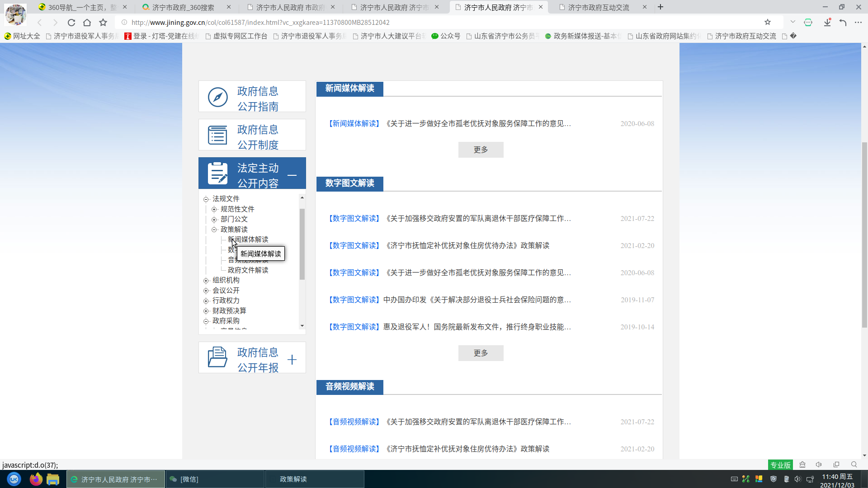Click the folder icon for 政府信息公开年报
Viewport: 868px width, 488px height.
click(x=217, y=357)
